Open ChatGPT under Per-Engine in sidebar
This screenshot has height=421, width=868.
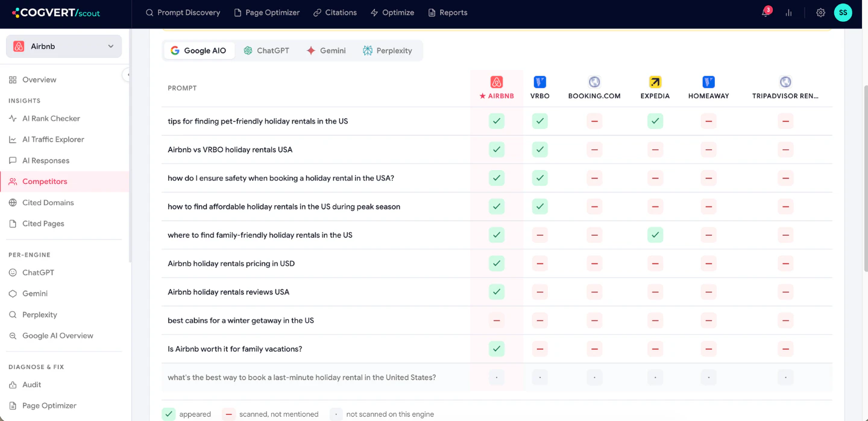point(64,273)
